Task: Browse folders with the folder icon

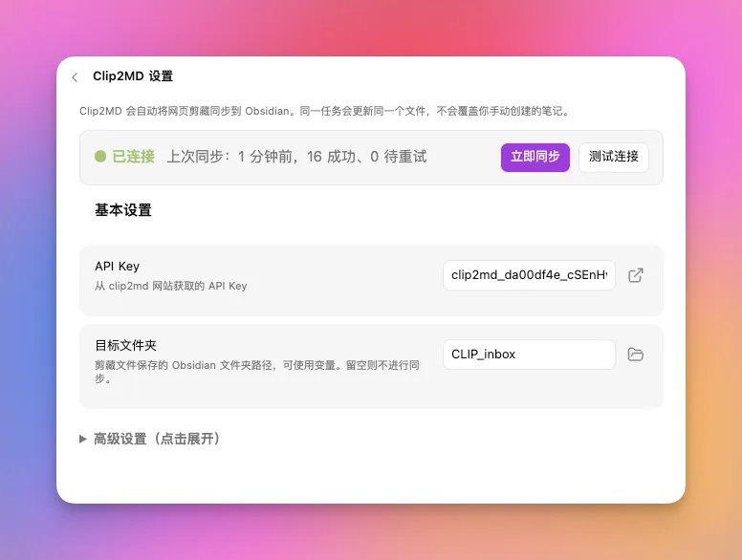Action: pos(636,355)
